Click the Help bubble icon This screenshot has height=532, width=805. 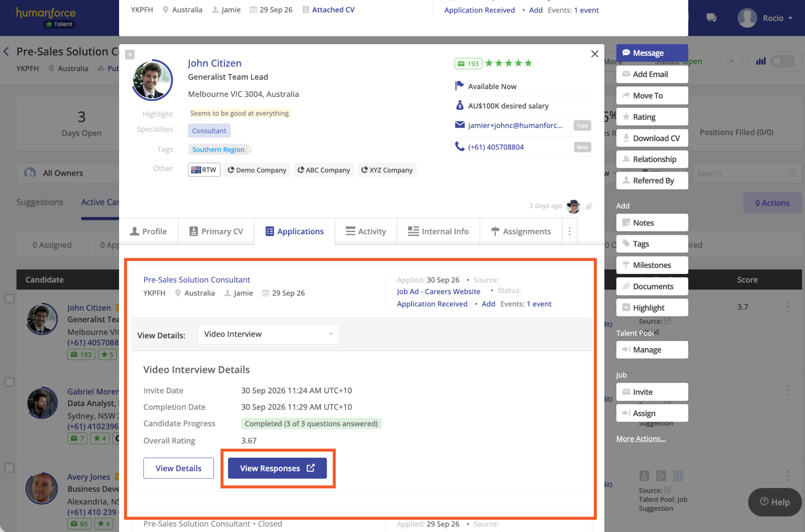click(x=775, y=502)
